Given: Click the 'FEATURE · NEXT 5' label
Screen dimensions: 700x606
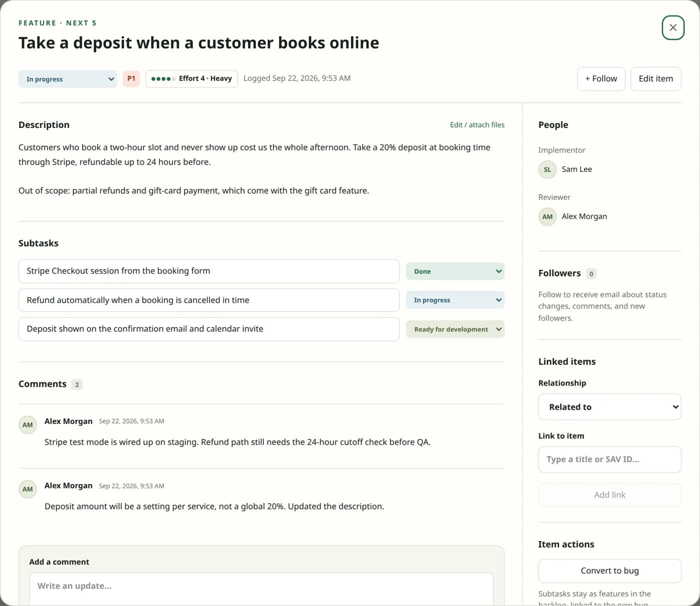Looking at the screenshot, I should pyautogui.click(x=57, y=23).
